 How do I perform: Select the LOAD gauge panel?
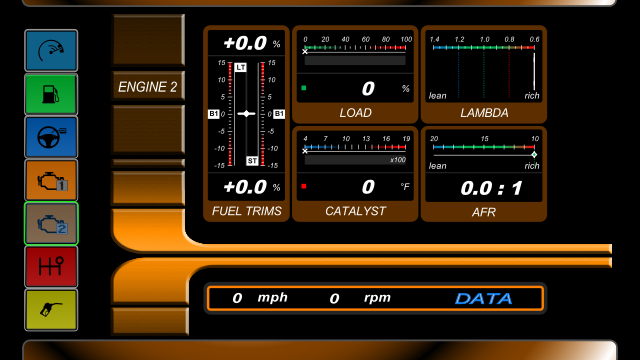point(355,74)
